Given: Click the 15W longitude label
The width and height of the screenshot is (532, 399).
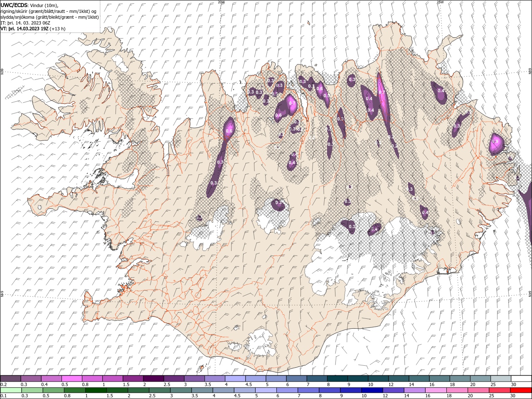Looking at the screenshot, I should point(440,2).
